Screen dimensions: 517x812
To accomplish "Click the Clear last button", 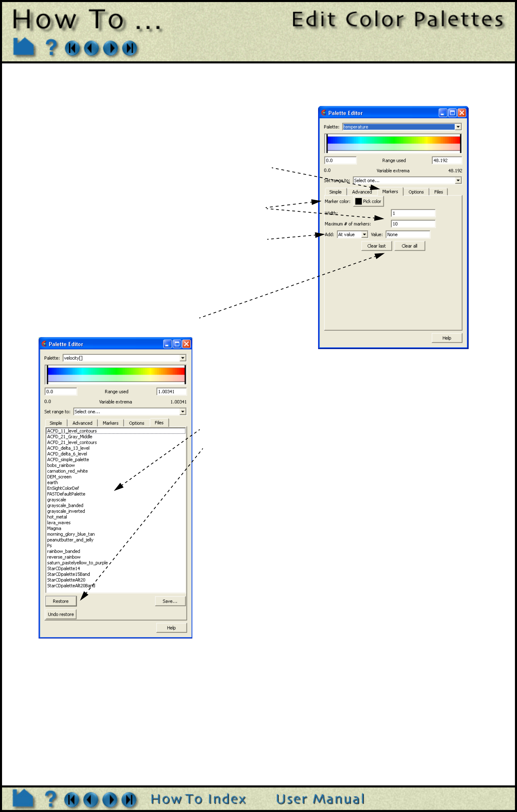I will [376, 246].
